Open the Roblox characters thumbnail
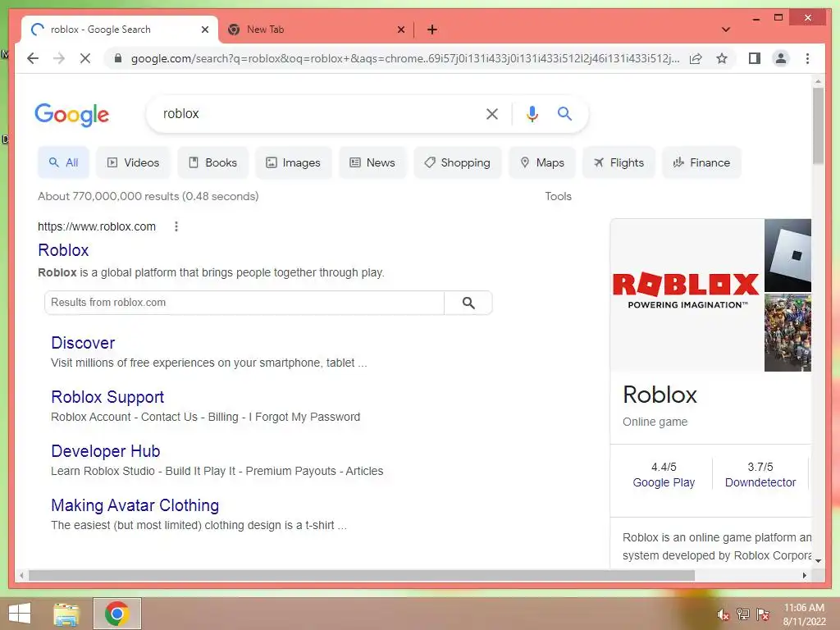 [x=787, y=332]
